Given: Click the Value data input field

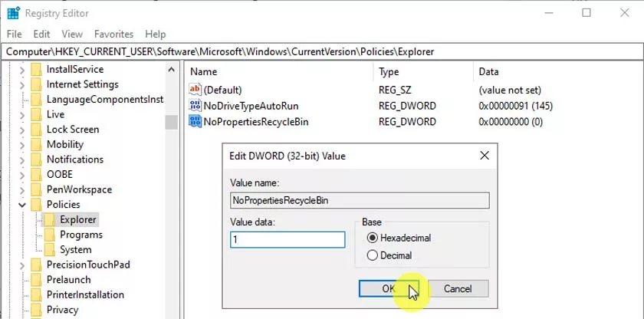Looking at the screenshot, I should (x=287, y=240).
